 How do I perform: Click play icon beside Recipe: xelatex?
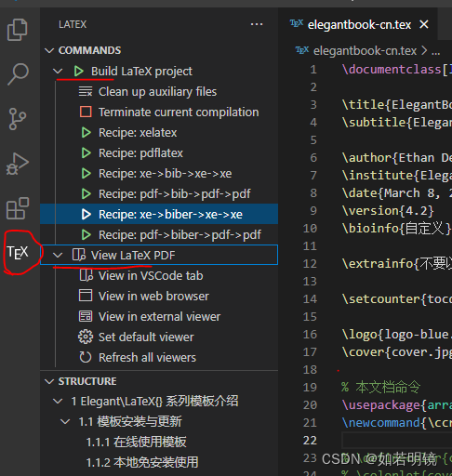(x=86, y=133)
